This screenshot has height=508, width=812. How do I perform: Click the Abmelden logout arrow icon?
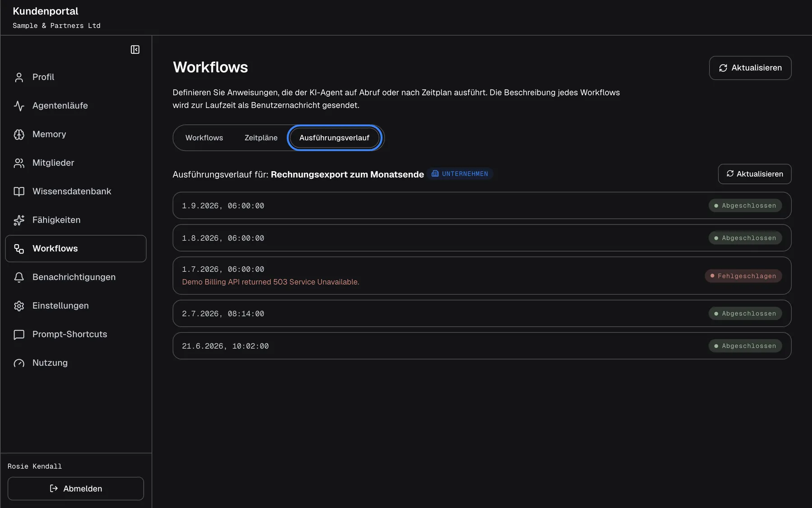coord(54,489)
